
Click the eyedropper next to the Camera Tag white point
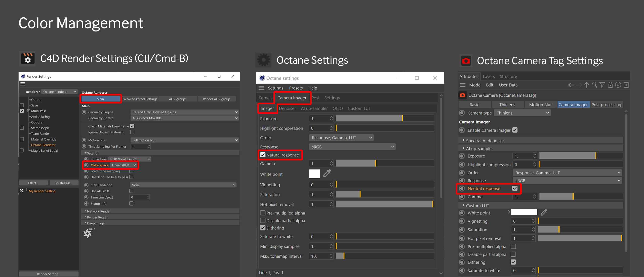coord(544,213)
